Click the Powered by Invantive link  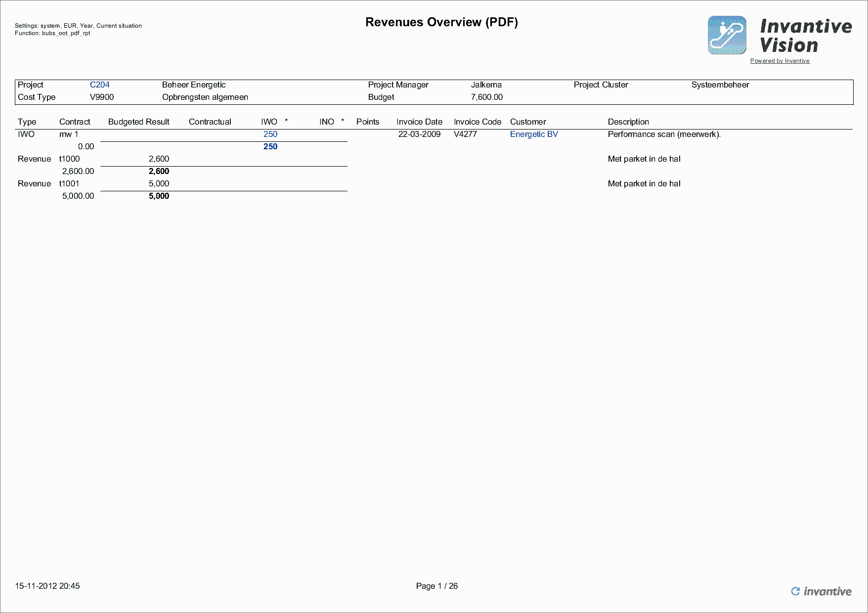point(780,60)
